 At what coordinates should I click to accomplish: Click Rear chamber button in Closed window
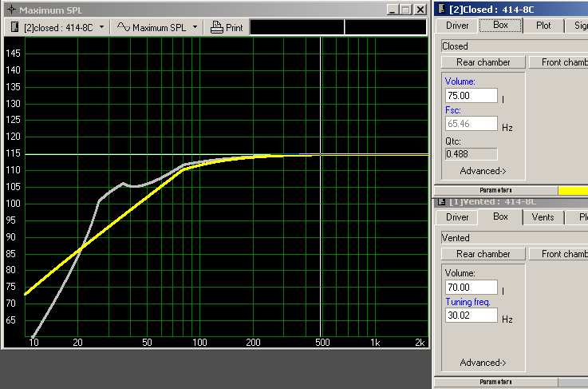point(483,62)
